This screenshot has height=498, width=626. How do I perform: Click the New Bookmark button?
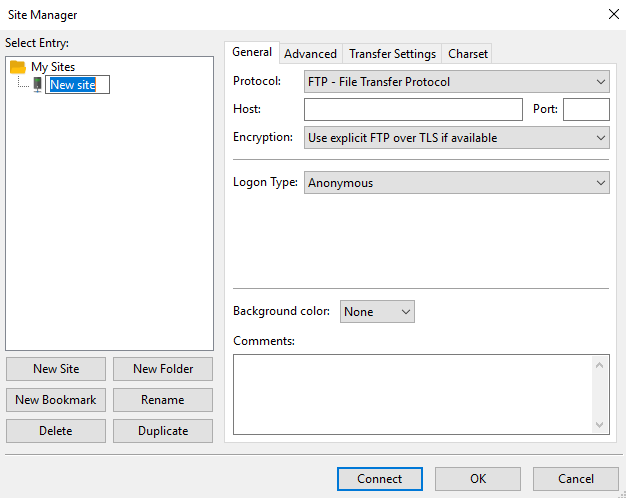click(56, 400)
